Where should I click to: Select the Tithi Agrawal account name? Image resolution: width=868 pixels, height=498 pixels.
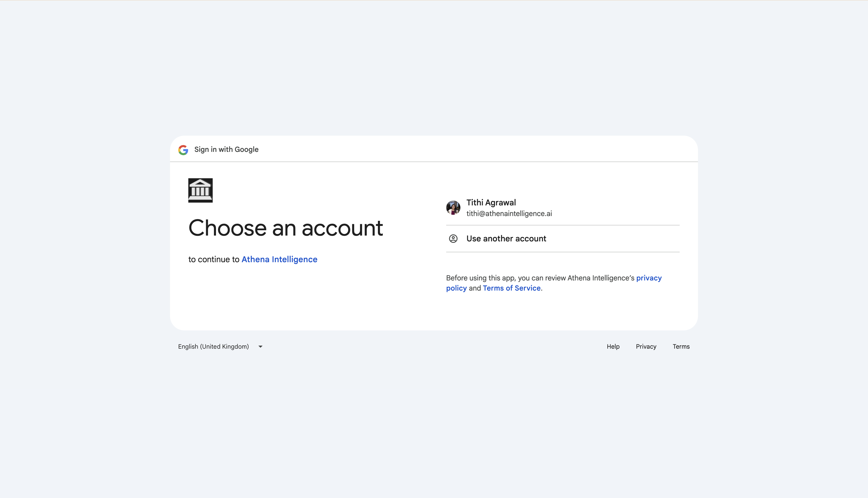pyautogui.click(x=491, y=203)
